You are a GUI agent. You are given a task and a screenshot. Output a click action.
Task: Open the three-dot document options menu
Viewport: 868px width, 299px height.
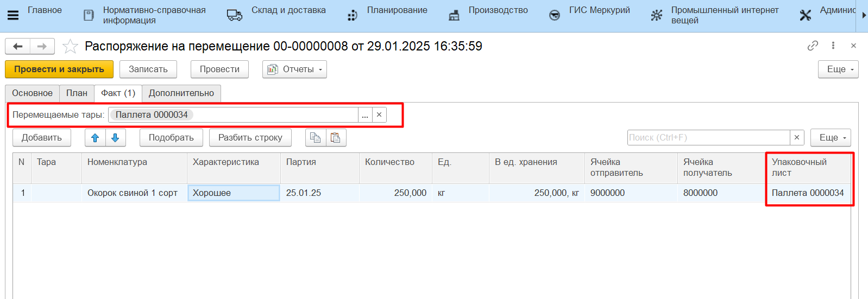point(833,46)
